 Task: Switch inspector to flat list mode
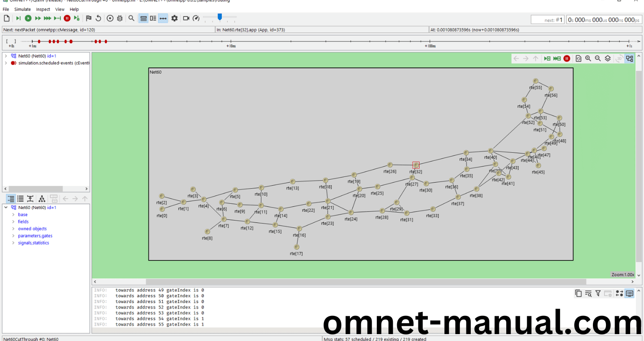[x=20, y=199]
